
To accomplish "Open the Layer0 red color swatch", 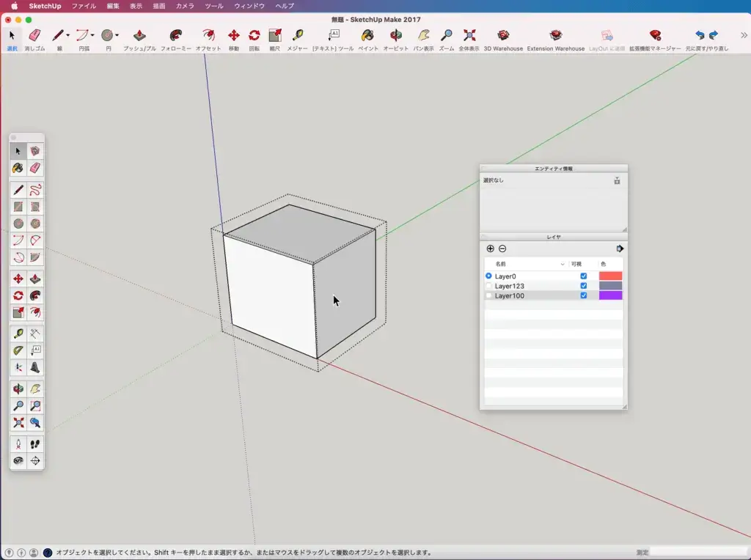I will tap(611, 276).
